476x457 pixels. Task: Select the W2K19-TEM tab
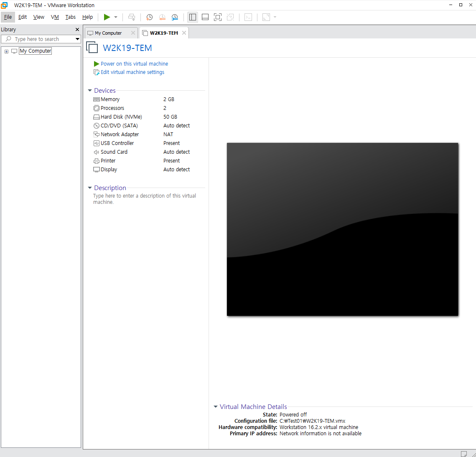point(164,33)
